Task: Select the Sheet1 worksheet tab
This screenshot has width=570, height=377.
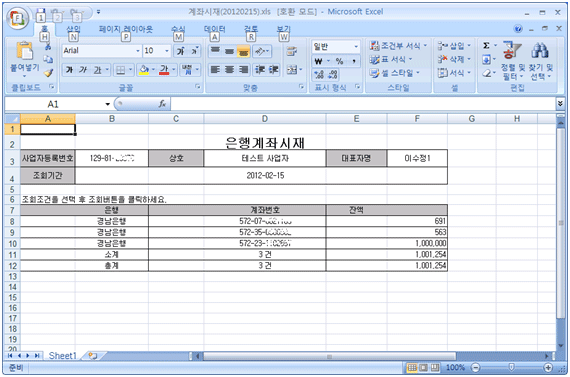Action: pos(63,356)
